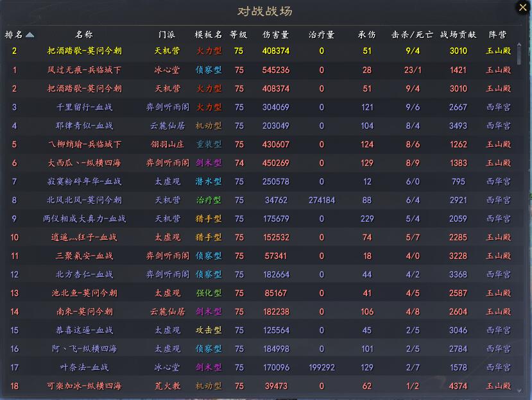Click 攻击型 template in rank 15 row
The width and height of the screenshot is (532, 400).
(209, 330)
